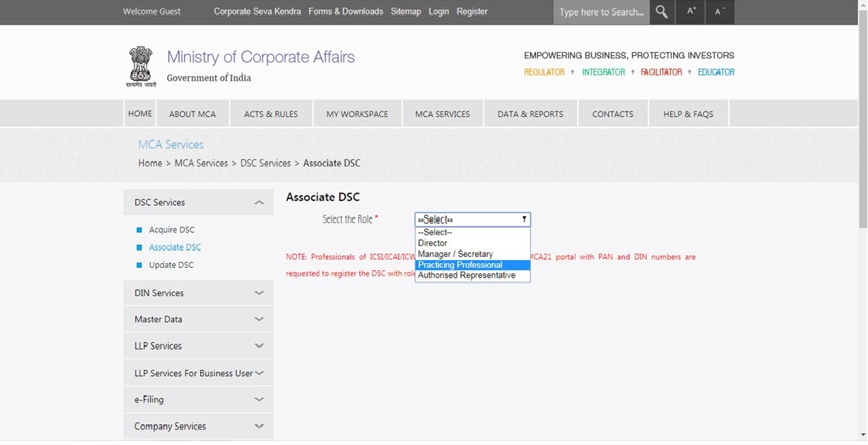868x445 pixels.
Task: Click the EDUCATOR tagline text
Action: pyautogui.click(x=716, y=72)
